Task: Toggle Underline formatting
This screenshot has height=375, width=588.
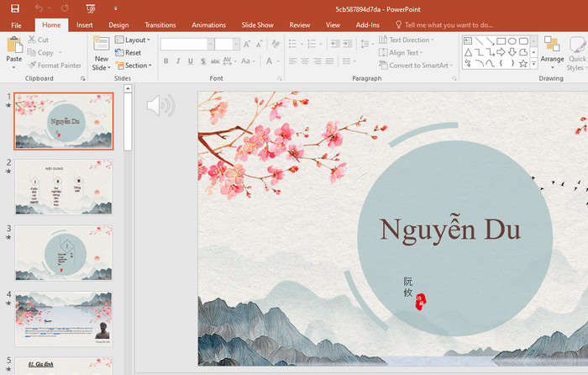Action: [192, 61]
